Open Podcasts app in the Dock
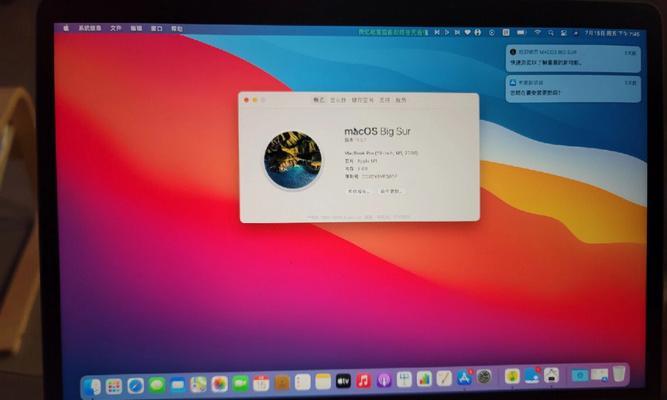The image size is (667, 400). [384, 380]
